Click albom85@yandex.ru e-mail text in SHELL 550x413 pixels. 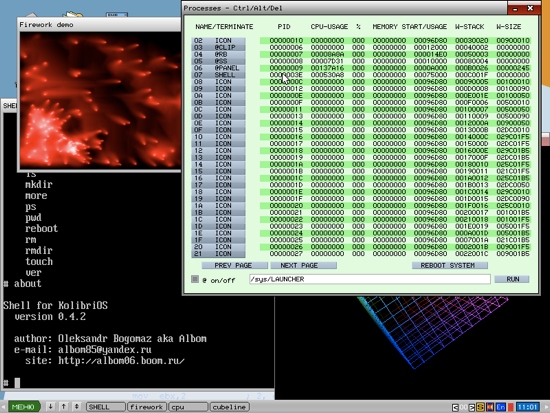[x=105, y=349]
